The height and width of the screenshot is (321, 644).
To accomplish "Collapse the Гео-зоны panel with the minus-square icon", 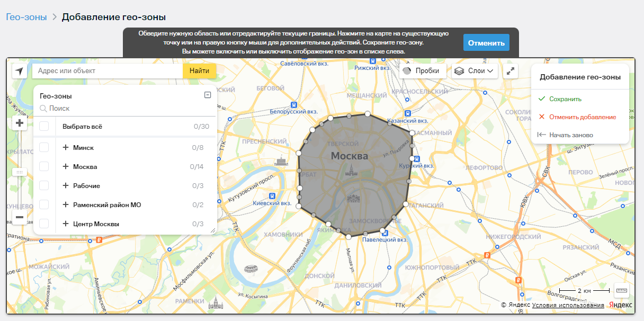I will [x=208, y=95].
